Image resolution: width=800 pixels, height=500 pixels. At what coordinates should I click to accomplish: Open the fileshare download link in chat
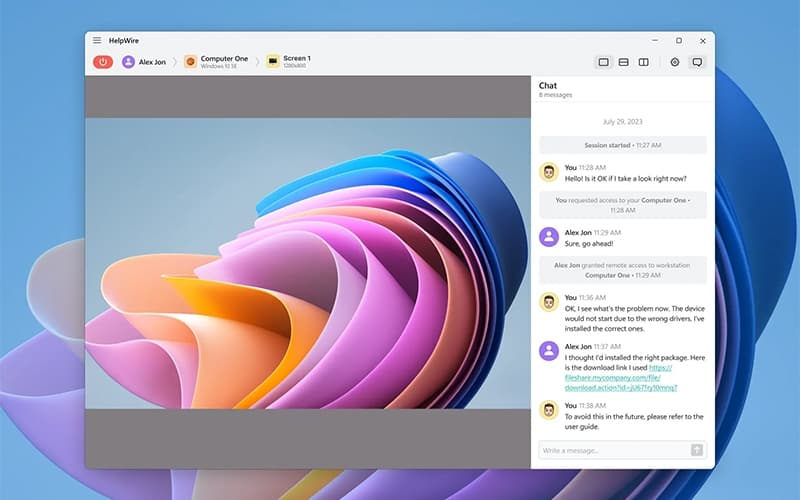click(621, 378)
